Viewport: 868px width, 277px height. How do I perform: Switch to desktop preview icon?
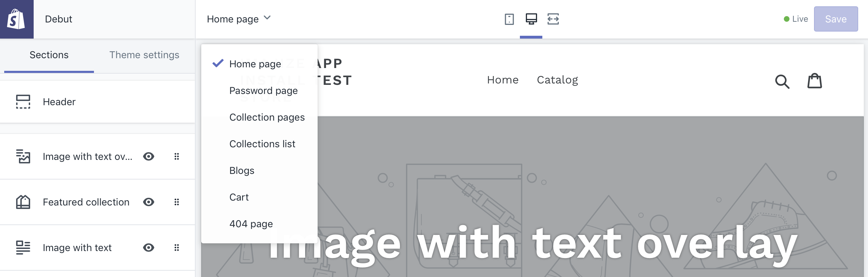coord(531,19)
